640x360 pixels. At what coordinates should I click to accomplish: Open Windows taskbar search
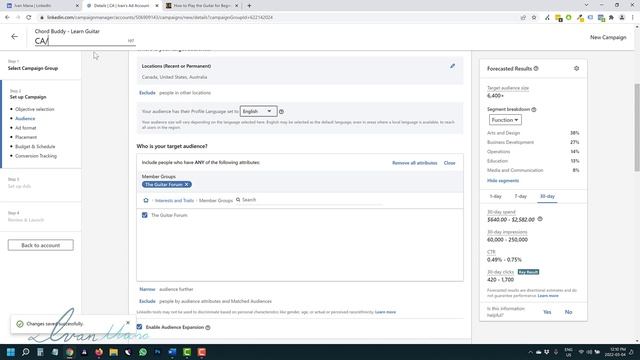[25, 352]
